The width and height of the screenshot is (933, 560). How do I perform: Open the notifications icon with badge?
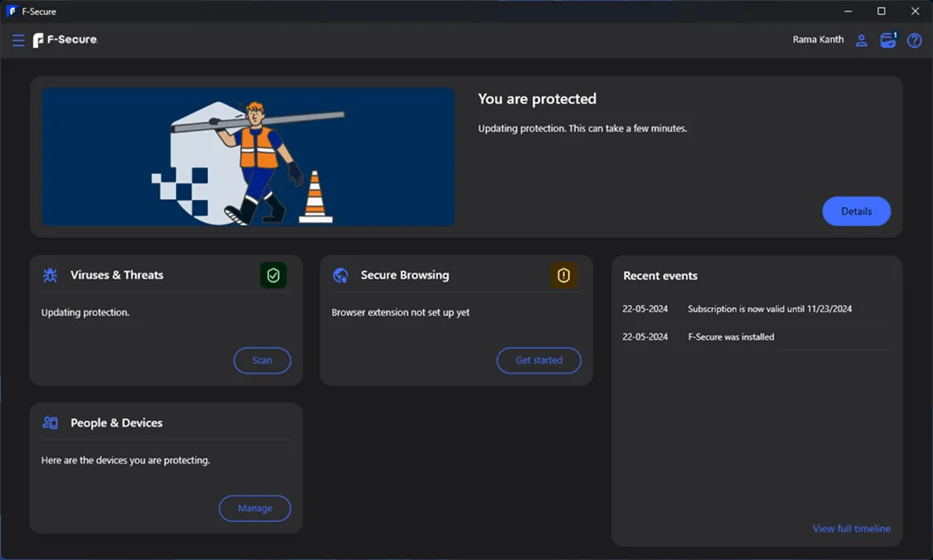(888, 40)
